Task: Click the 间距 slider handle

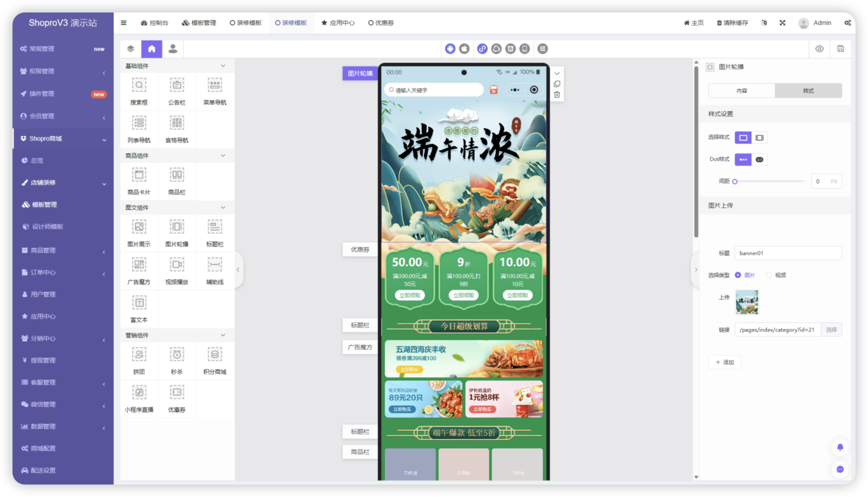Action: (735, 182)
